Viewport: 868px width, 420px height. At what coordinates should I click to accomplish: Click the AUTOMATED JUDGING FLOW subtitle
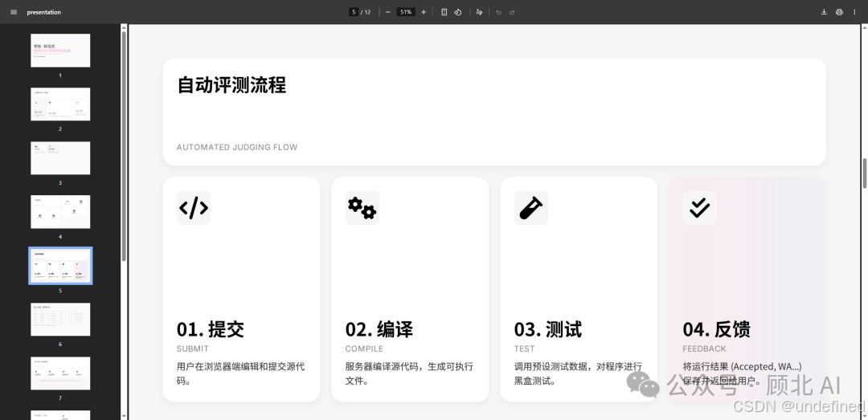point(237,147)
